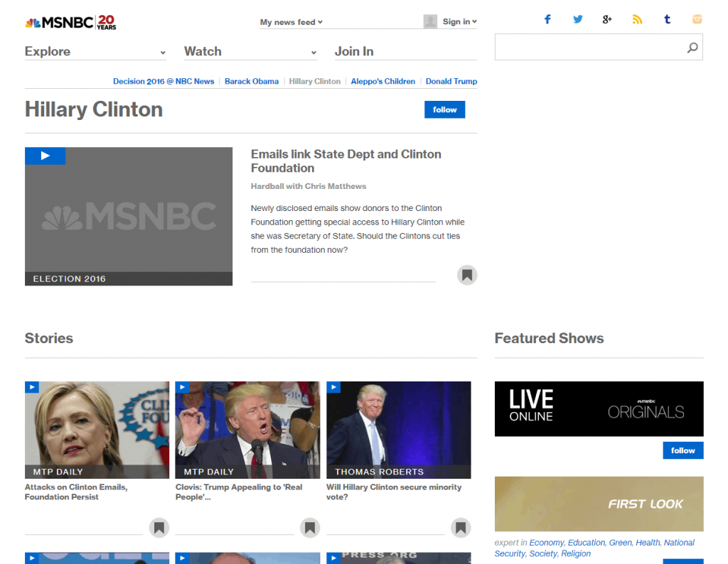Follow the Hillary Clinton topic
Viewport: 728px width, 564px height.
coord(445,109)
